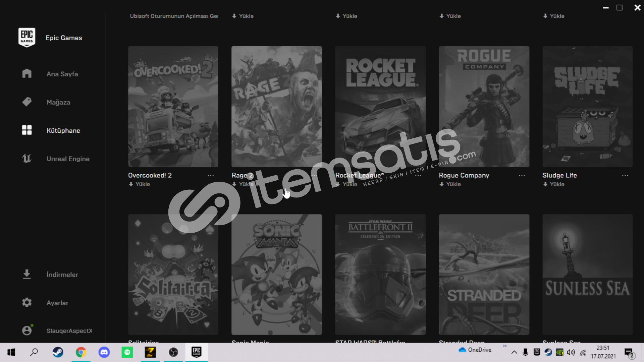Open Steam from the taskbar
This screenshot has height=362, width=644.
point(58,352)
